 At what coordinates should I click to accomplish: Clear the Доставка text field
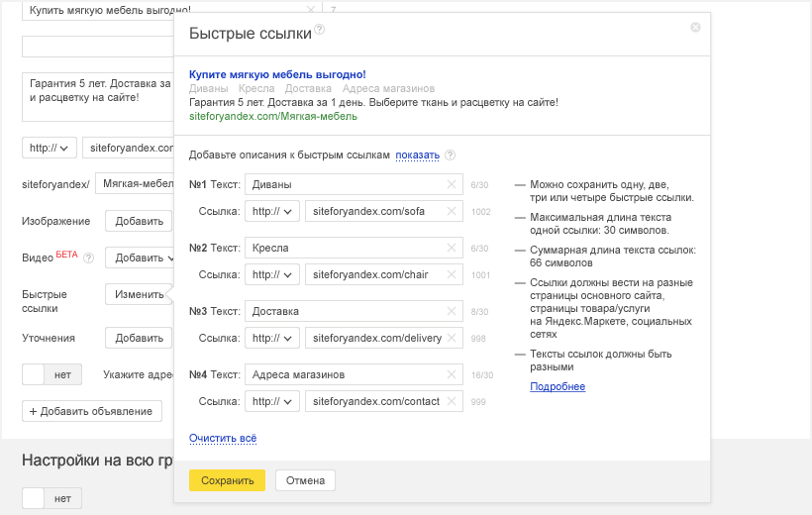click(x=451, y=311)
